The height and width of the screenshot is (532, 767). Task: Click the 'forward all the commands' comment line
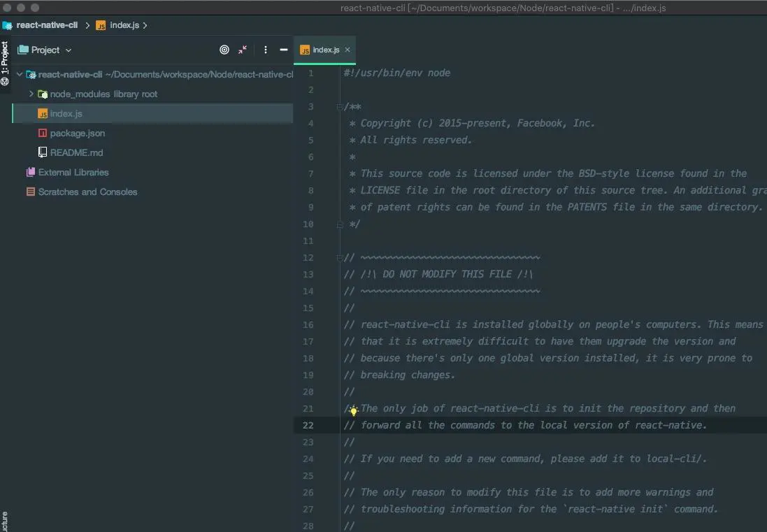pos(525,426)
